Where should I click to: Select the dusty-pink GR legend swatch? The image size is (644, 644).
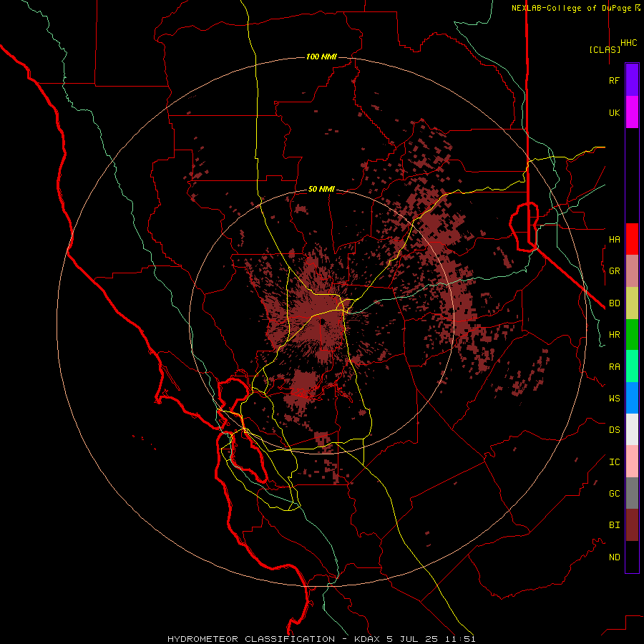[x=632, y=271]
